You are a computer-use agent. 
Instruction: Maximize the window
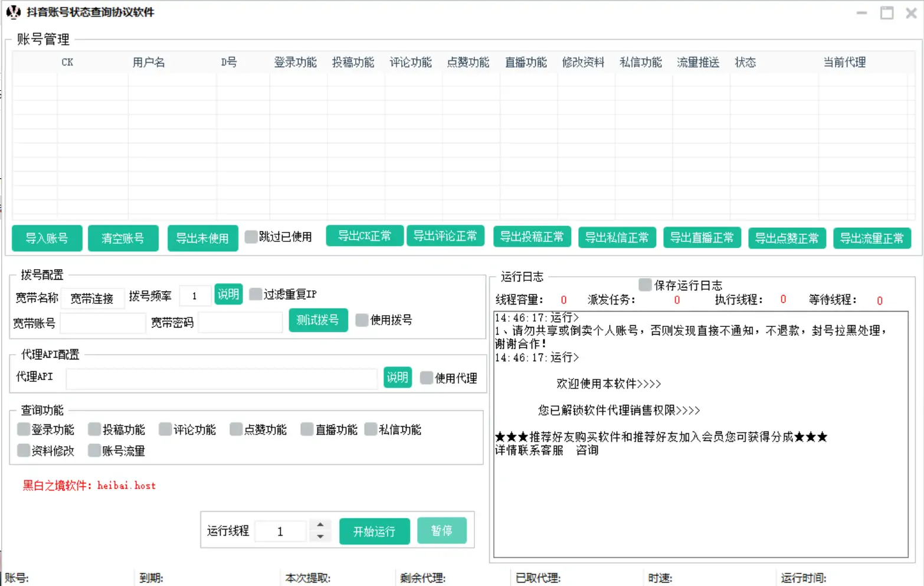coord(887,12)
